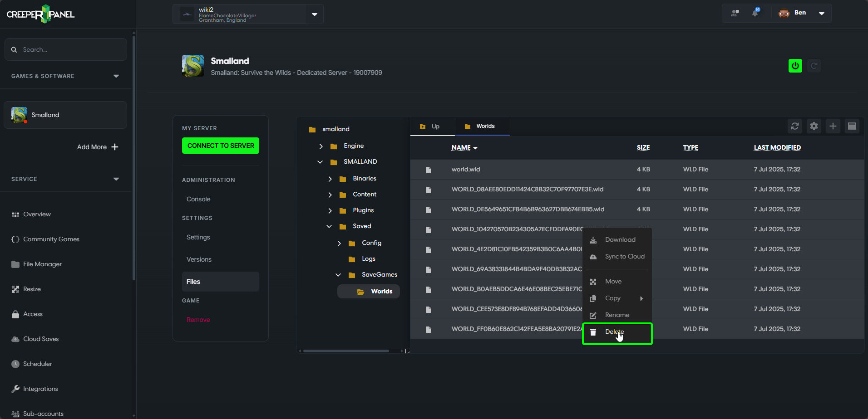Choose Download from context menu
This screenshot has height=419, width=868.
click(x=617, y=239)
